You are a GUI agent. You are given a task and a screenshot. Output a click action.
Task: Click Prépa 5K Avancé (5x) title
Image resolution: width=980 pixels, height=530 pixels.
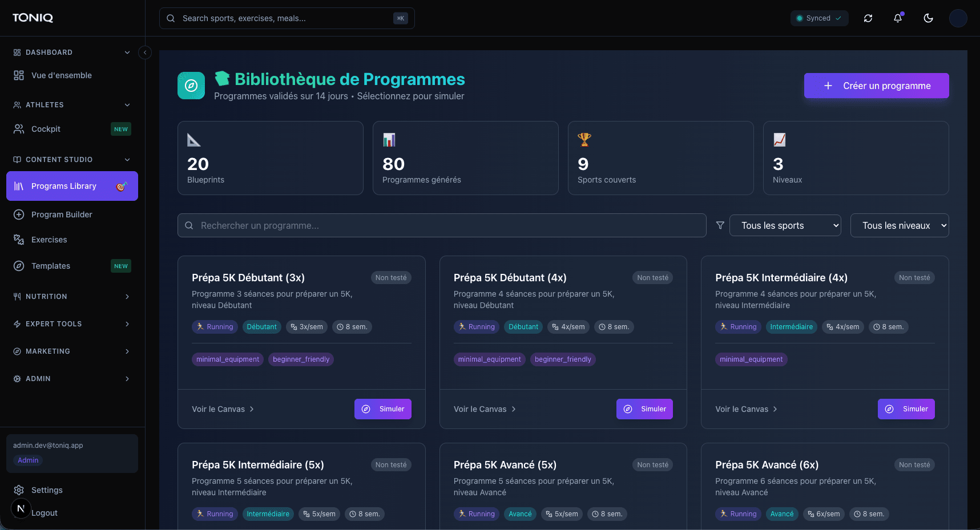click(x=505, y=465)
